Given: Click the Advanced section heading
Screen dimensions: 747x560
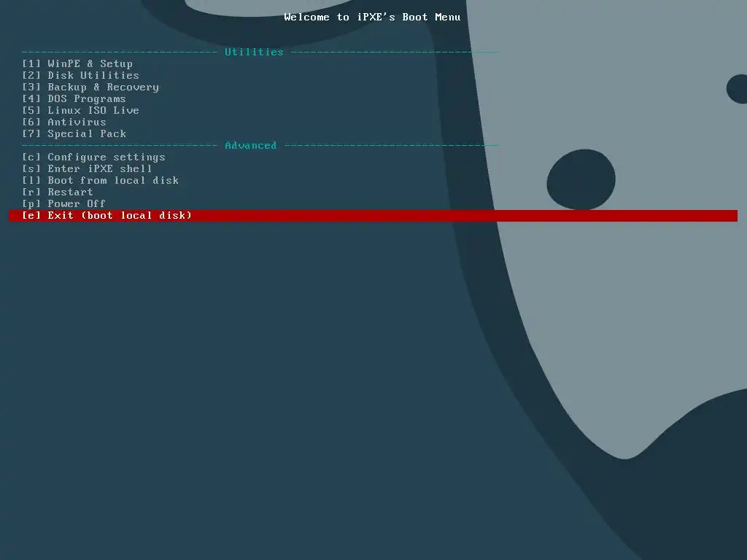Looking at the screenshot, I should coord(251,145).
